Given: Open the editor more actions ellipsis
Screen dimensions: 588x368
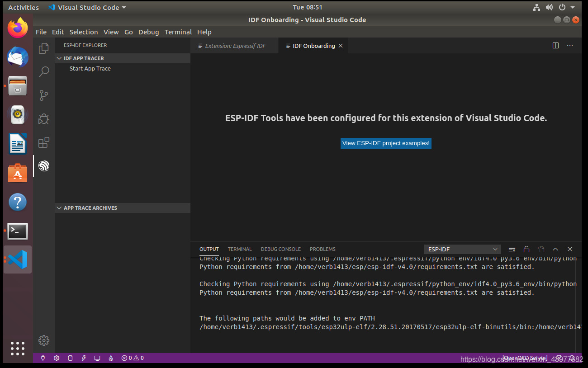Looking at the screenshot, I should (570, 46).
